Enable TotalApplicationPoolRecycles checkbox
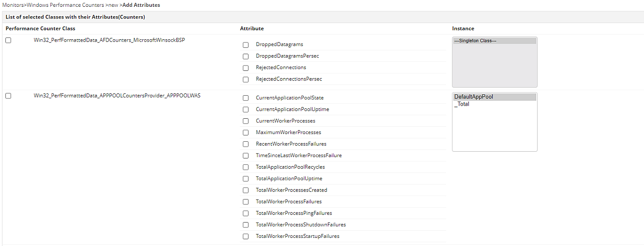The width and height of the screenshot is (644, 246). click(246, 167)
